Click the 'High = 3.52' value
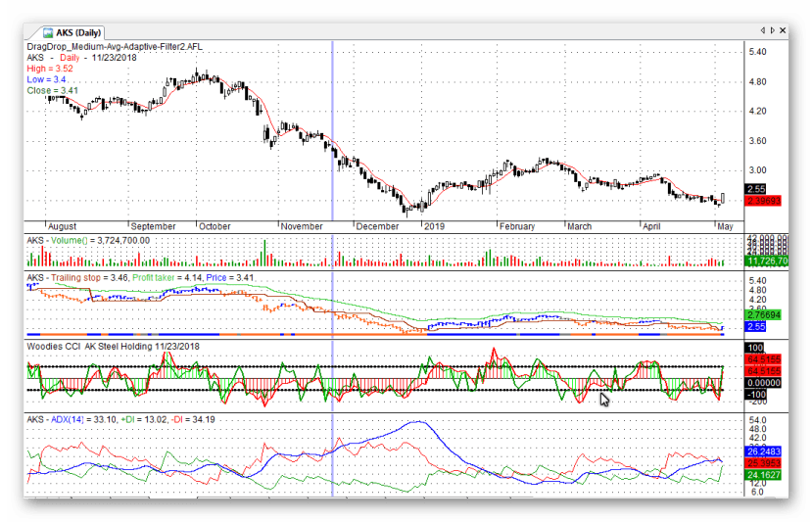Image resolution: width=812 pixels, height=522 pixels. pyautogui.click(x=50, y=69)
